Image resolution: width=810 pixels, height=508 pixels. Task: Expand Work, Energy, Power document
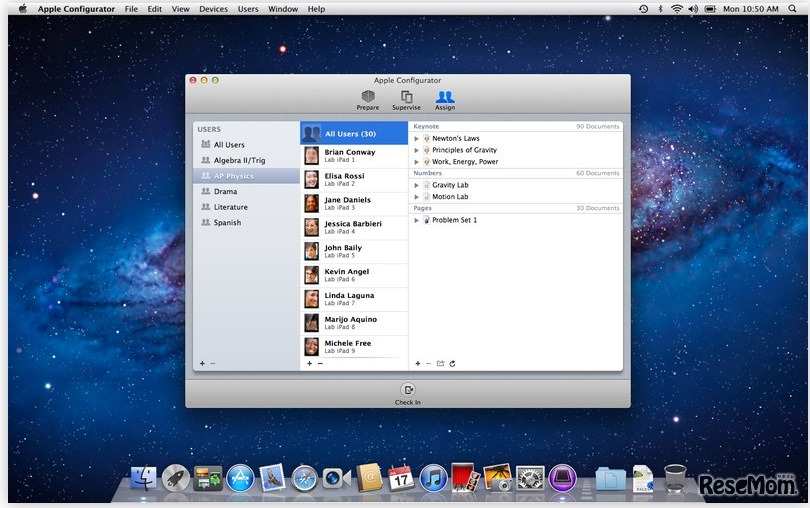tap(416, 162)
